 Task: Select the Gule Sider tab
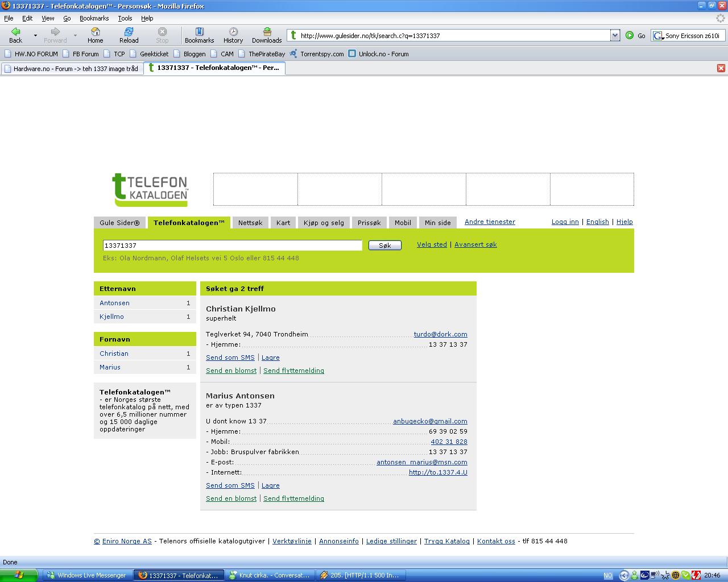coord(119,222)
